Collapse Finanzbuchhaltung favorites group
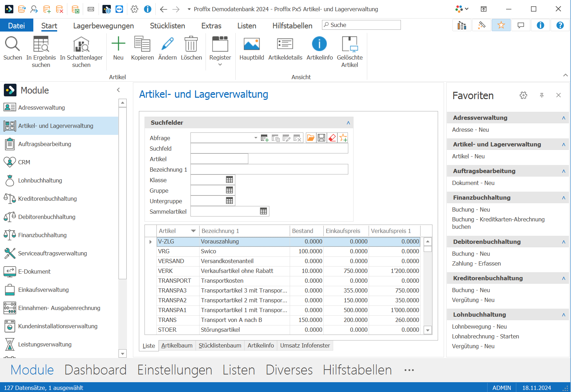 [564, 198]
